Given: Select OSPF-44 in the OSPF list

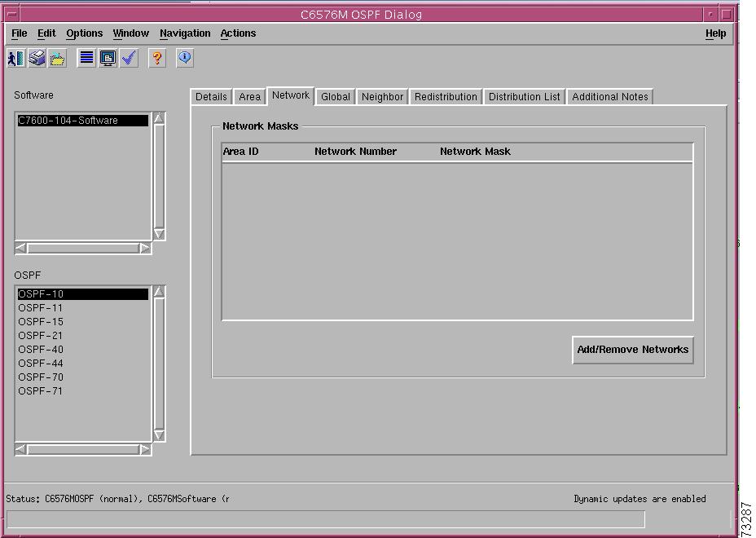Looking at the screenshot, I should tap(83, 364).
